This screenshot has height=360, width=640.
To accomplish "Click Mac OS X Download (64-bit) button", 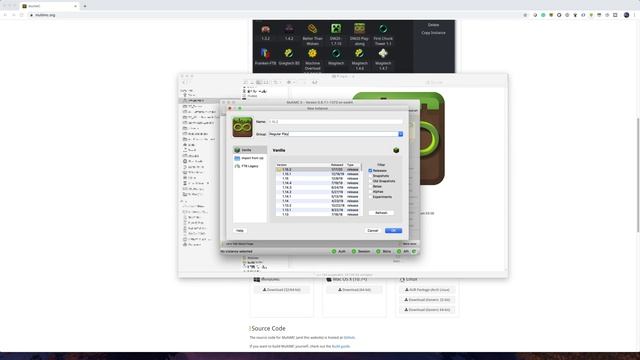I will [354, 290].
